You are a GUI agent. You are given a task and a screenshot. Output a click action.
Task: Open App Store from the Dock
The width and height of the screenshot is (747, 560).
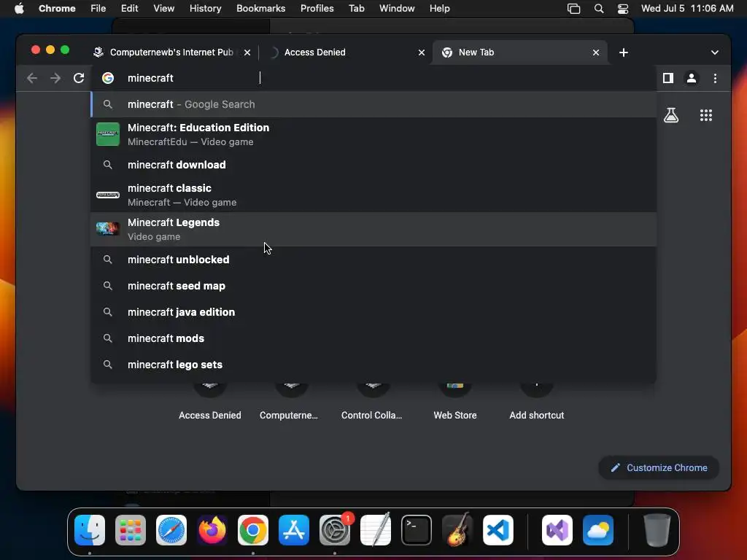tap(294, 530)
